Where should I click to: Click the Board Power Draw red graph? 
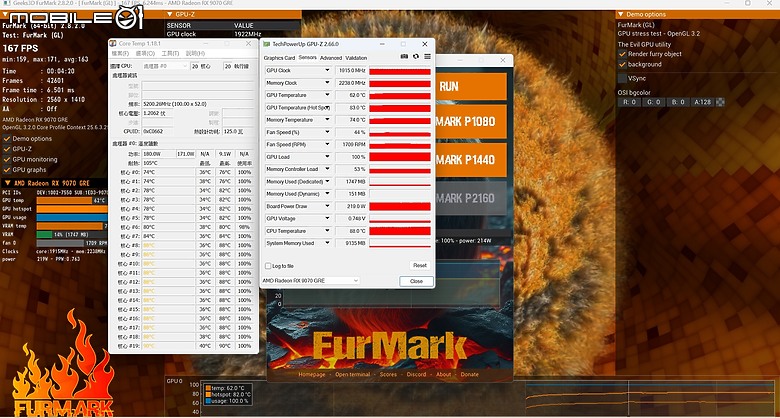(x=400, y=207)
